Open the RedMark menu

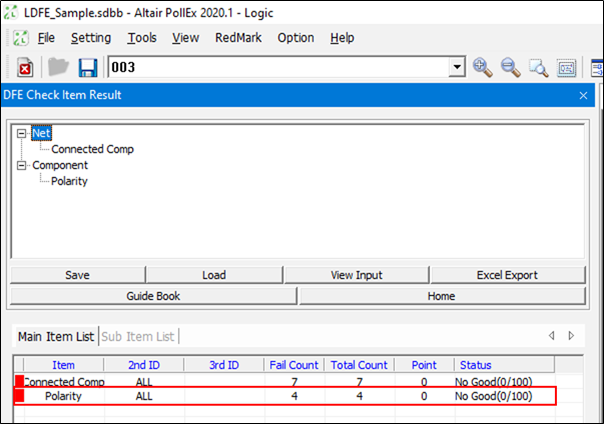pos(238,38)
